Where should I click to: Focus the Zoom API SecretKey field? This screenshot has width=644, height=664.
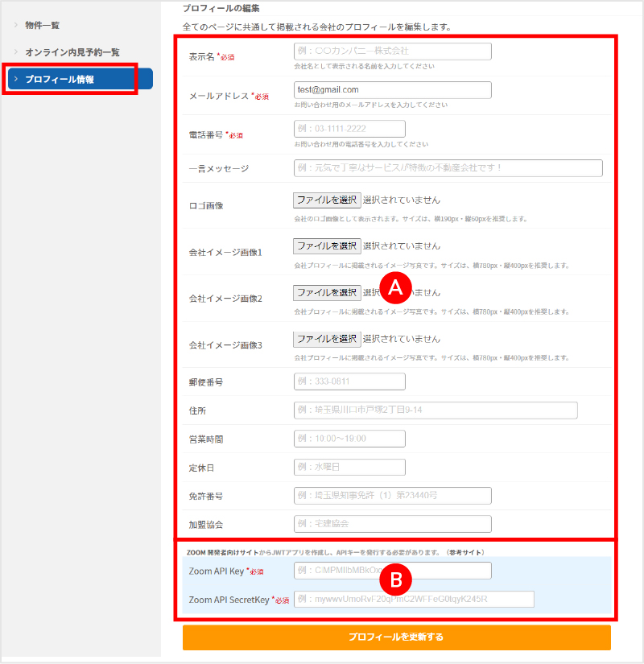[414, 600]
